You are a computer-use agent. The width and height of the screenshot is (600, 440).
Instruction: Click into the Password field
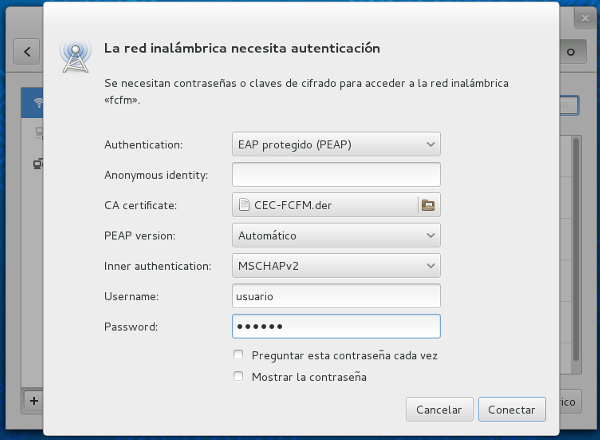(x=336, y=327)
